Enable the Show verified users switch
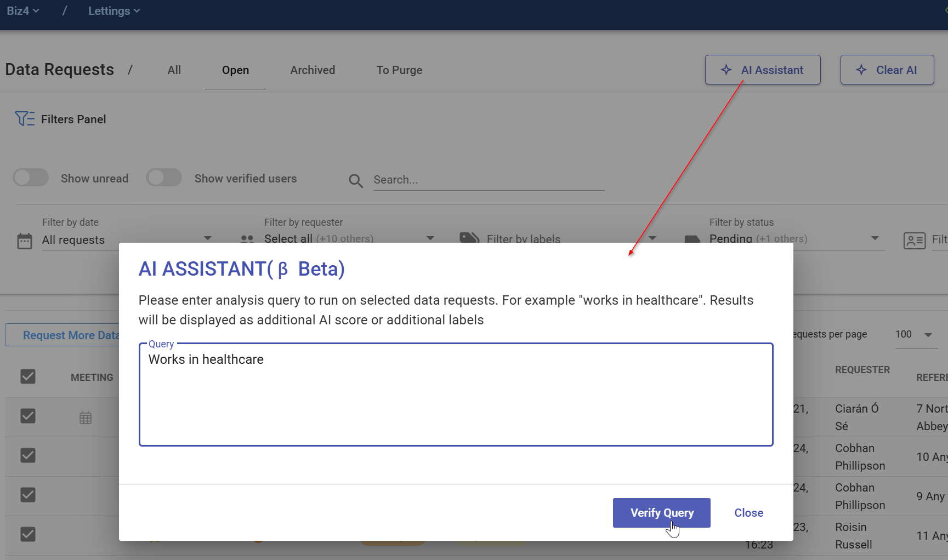Screen dimensions: 948x560 [164, 178]
